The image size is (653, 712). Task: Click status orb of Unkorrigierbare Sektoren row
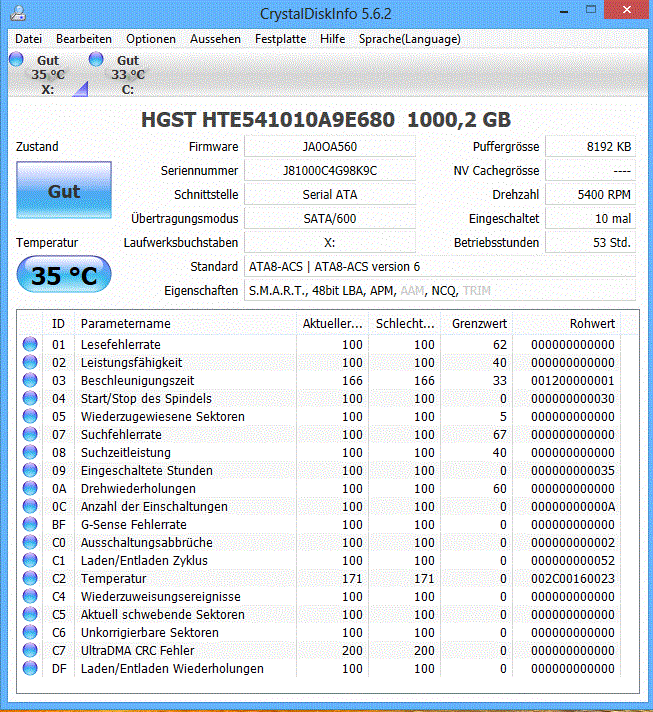point(30,633)
